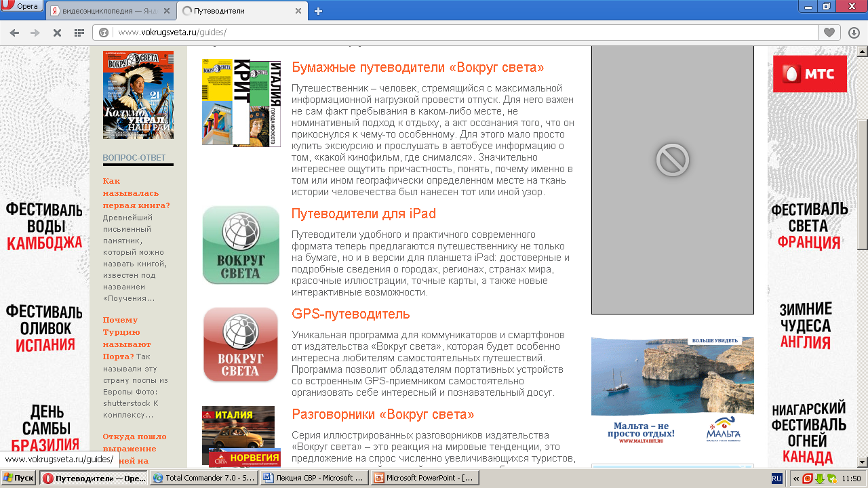The height and width of the screenshot is (488, 868).
Task: Open the Speed Dial grid icon
Action: tap(79, 33)
